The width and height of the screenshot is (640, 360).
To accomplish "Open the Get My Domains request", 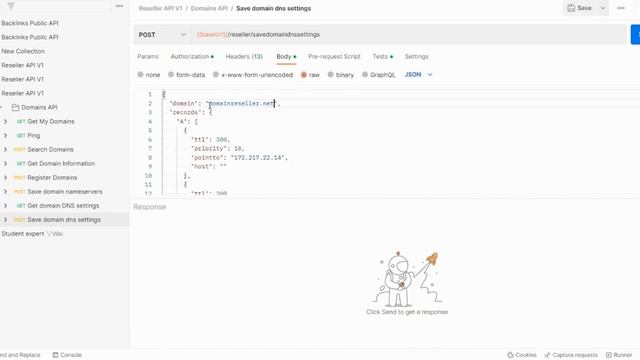I will click(51, 122).
